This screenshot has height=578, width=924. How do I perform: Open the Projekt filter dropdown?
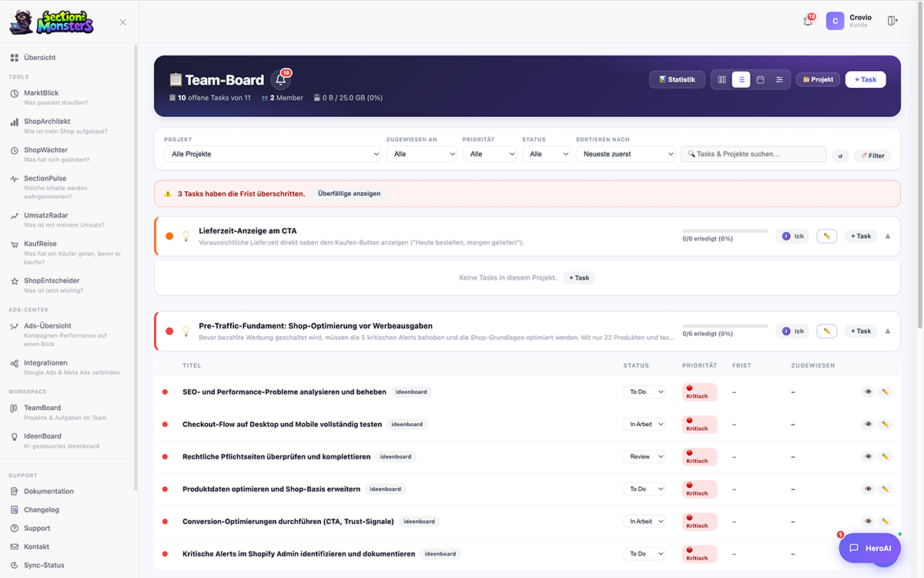(x=273, y=154)
